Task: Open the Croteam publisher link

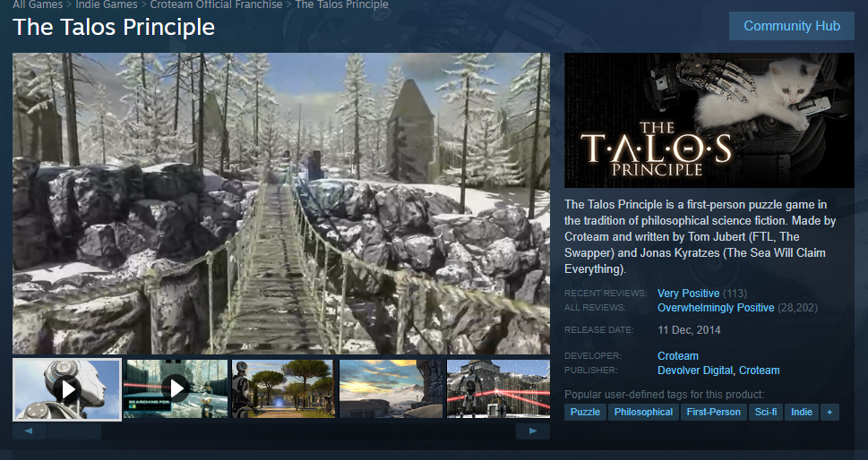Action: pyautogui.click(x=759, y=370)
